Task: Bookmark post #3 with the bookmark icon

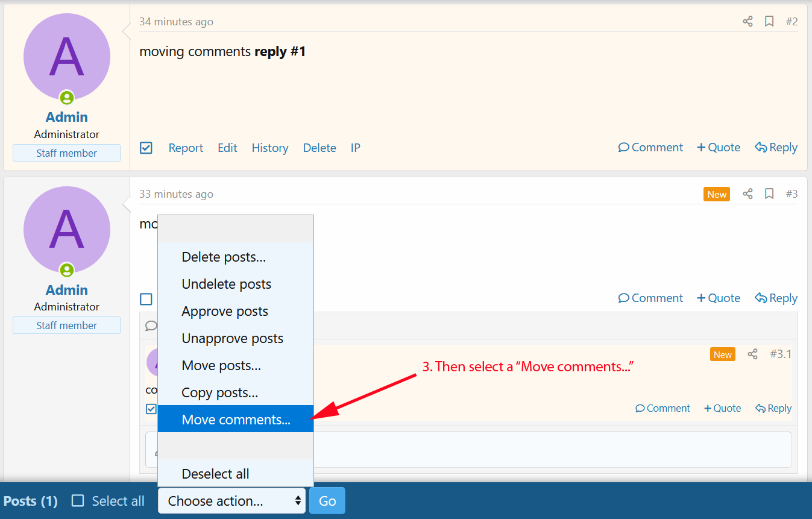Action: [769, 194]
